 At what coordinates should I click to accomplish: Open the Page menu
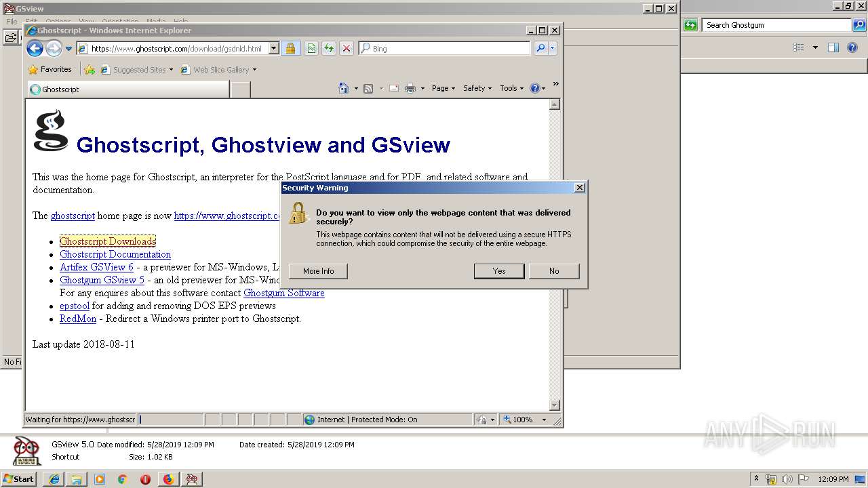[443, 88]
